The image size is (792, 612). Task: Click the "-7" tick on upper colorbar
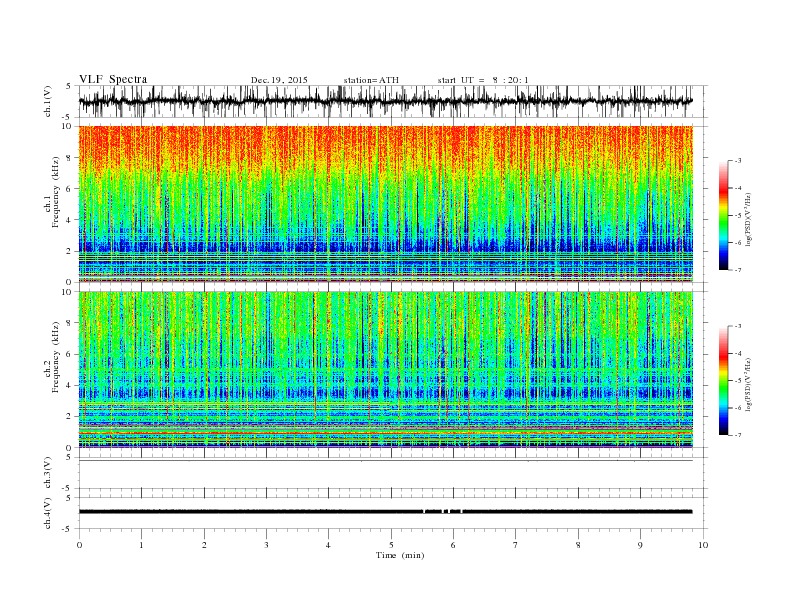[738, 270]
